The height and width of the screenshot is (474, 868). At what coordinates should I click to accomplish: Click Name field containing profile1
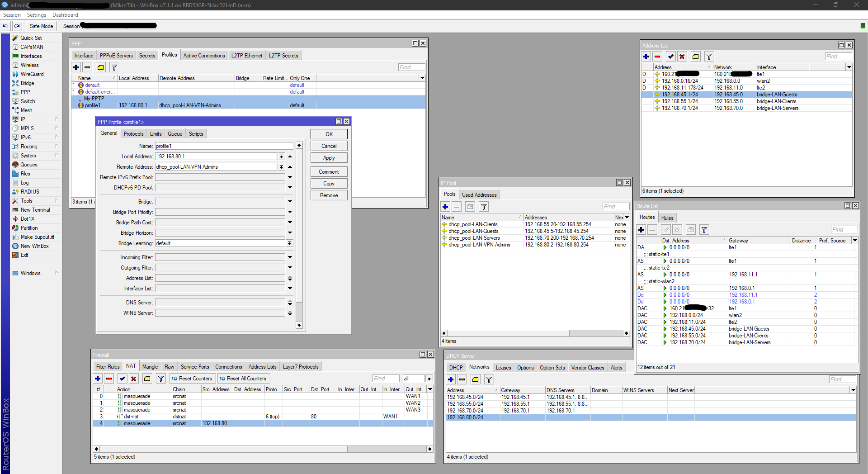point(224,146)
